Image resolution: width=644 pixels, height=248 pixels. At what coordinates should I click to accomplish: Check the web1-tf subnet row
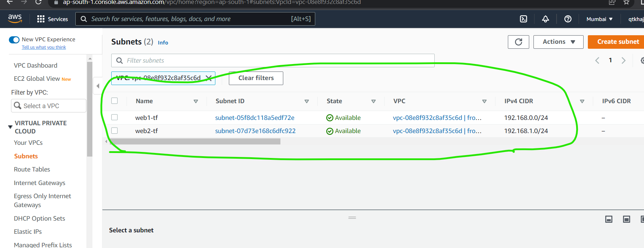tap(114, 117)
